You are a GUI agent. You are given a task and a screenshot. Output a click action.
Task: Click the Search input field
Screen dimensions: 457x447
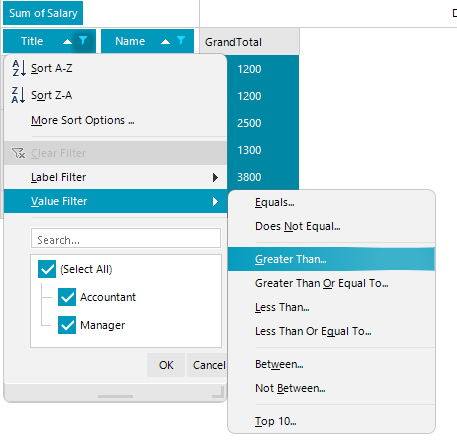(x=126, y=238)
